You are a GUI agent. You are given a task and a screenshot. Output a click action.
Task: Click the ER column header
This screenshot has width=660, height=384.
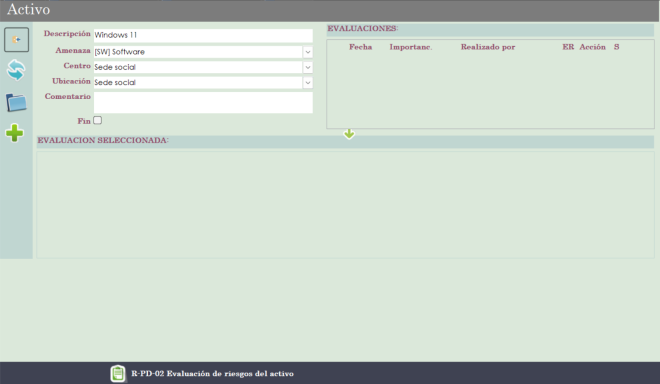(x=568, y=47)
